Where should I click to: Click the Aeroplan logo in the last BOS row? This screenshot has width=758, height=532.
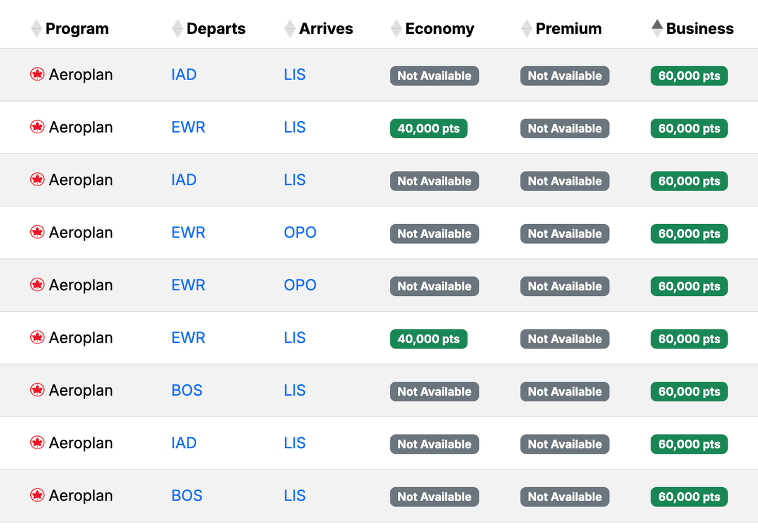(x=37, y=496)
